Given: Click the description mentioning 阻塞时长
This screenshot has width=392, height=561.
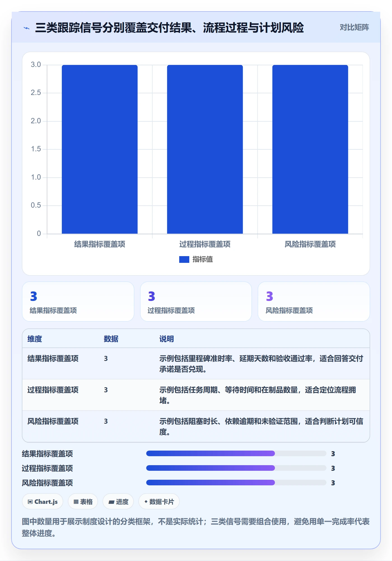Looking at the screenshot, I should pos(261,426).
